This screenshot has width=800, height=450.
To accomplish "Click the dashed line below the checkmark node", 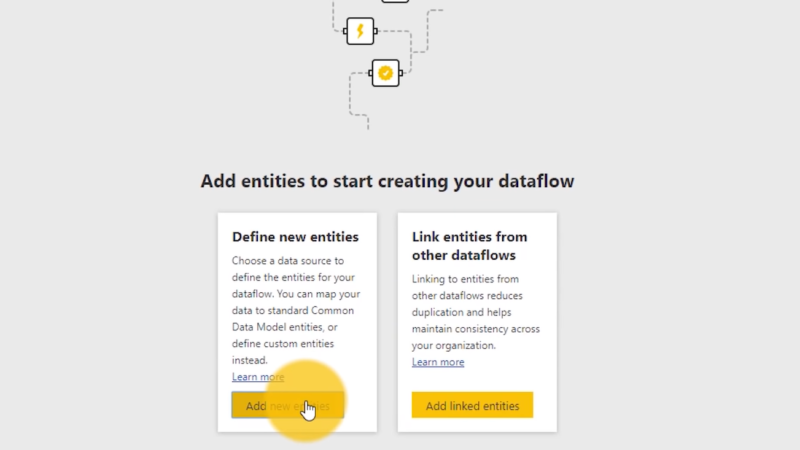I will 368,110.
